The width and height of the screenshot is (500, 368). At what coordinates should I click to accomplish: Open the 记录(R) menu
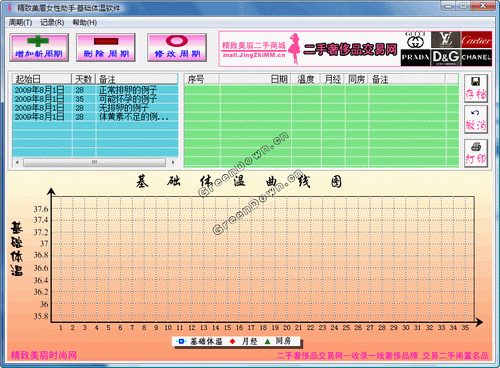pyautogui.click(x=52, y=22)
